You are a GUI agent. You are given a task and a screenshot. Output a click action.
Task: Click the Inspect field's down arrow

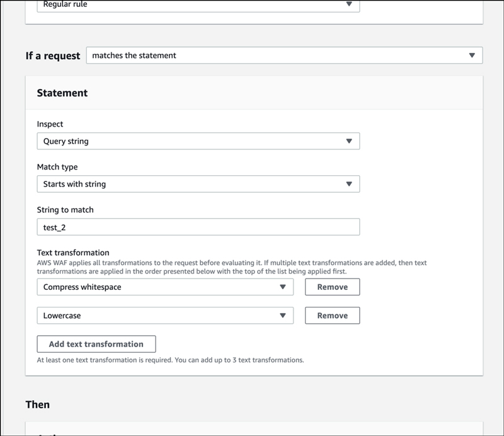click(349, 141)
